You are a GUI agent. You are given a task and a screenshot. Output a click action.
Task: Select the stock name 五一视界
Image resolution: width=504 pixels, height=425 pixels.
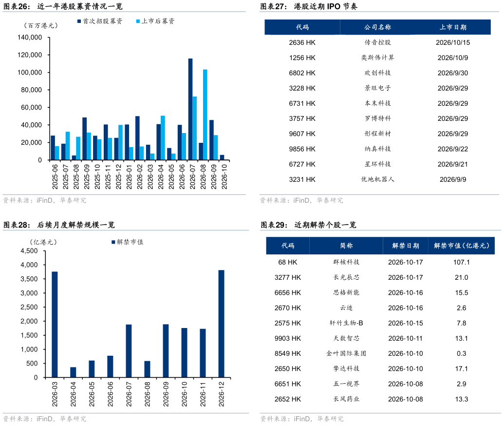tap(346, 384)
